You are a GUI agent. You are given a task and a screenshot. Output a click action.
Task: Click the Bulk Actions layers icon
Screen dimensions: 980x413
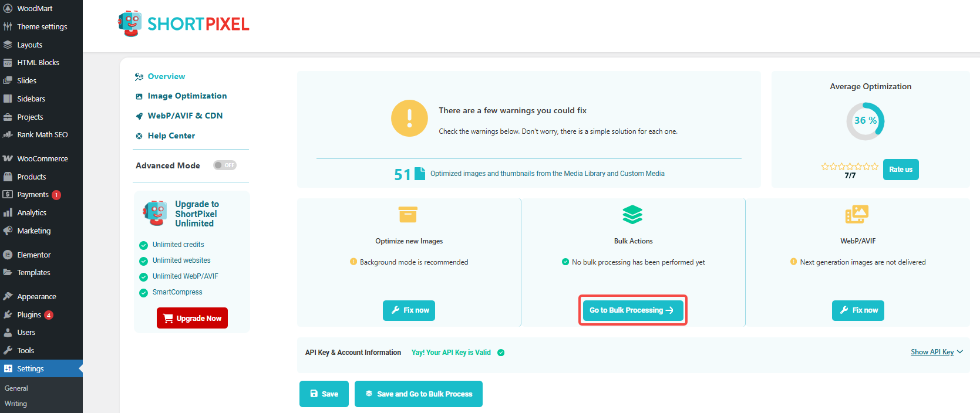coord(632,215)
